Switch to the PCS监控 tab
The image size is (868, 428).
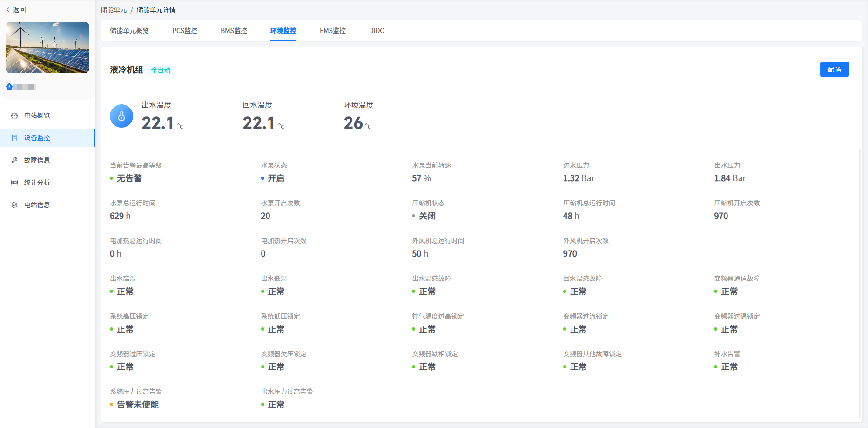[185, 31]
